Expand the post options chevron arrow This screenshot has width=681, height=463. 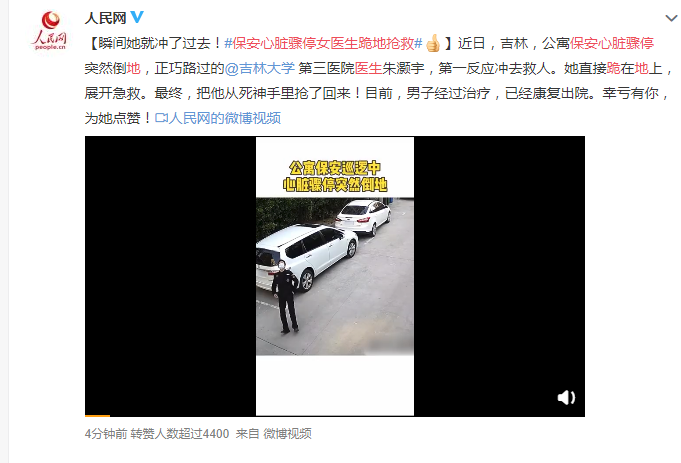(671, 18)
